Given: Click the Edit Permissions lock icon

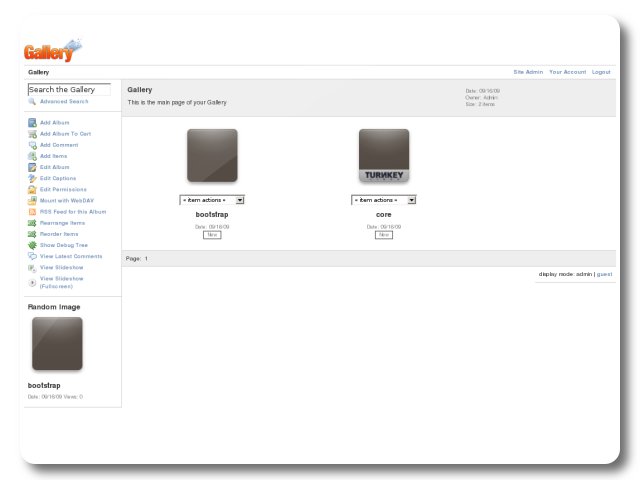Looking at the screenshot, I should coord(32,189).
